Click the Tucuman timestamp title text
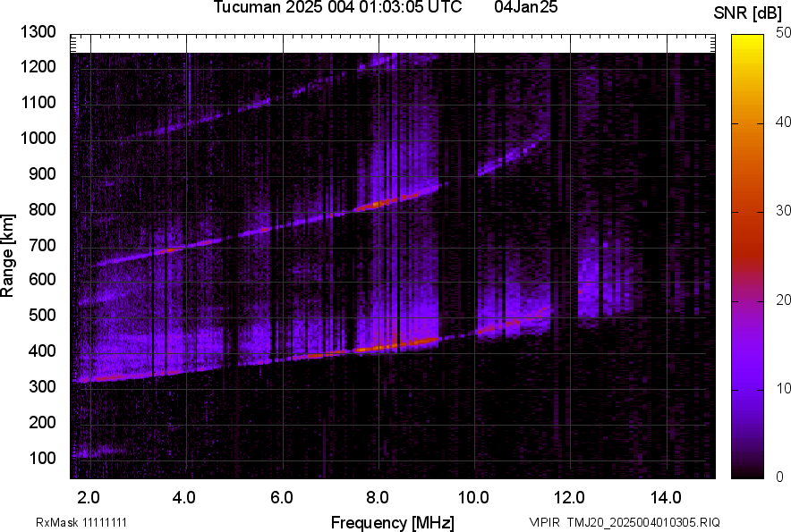 [337, 8]
